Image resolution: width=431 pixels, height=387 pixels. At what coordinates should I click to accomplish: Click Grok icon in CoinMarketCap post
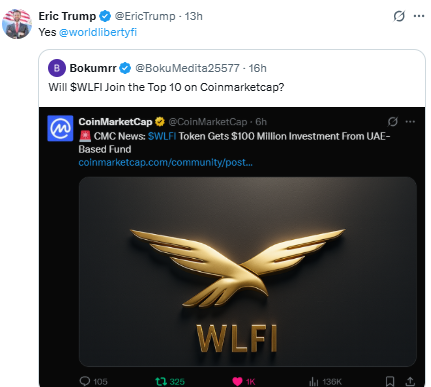pos(392,122)
